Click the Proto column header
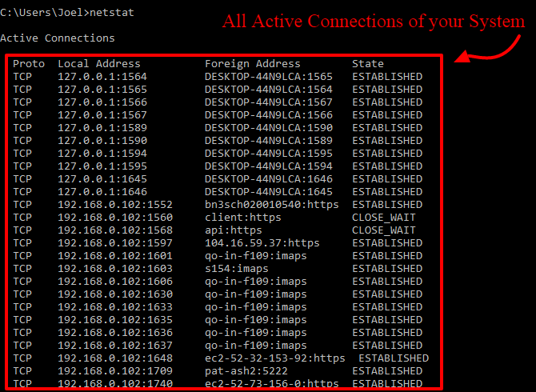The width and height of the screenshot is (536, 392). coord(29,63)
